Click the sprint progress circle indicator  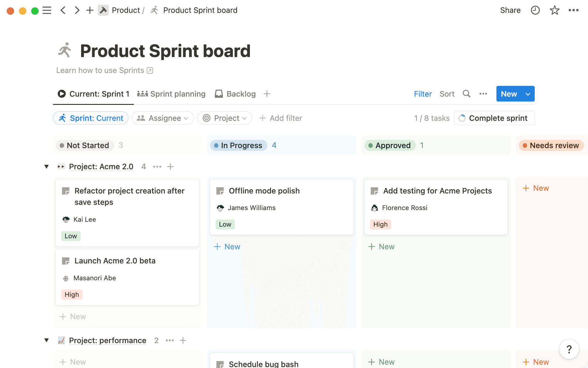click(462, 118)
